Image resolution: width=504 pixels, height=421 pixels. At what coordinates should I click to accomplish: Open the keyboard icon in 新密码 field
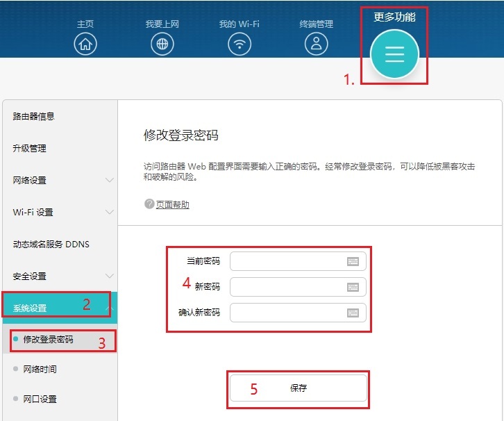coord(353,287)
